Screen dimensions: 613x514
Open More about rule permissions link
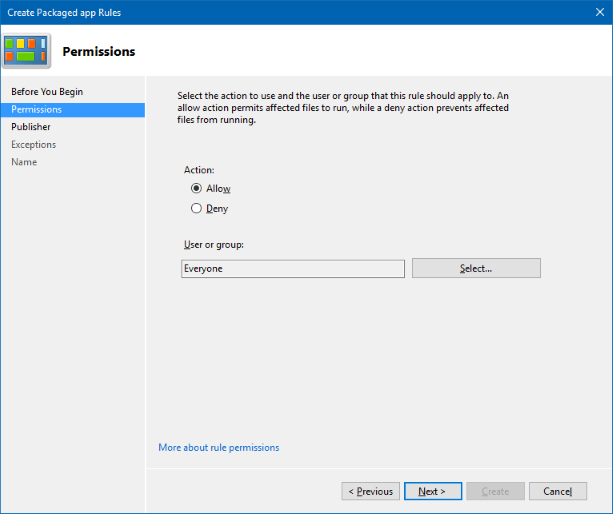219,447
